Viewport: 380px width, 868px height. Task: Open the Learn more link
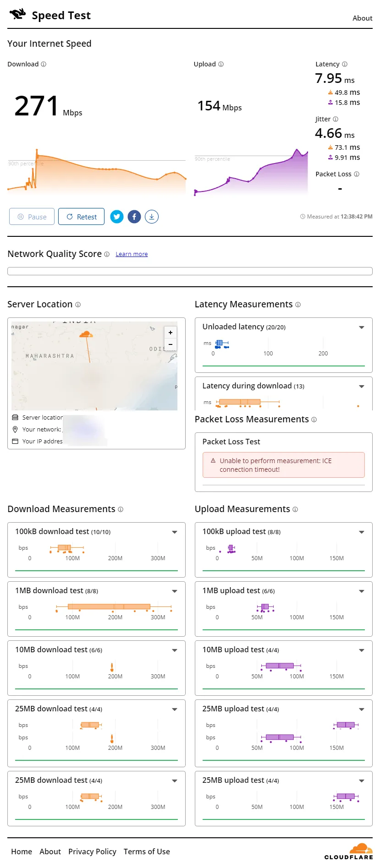132,254
